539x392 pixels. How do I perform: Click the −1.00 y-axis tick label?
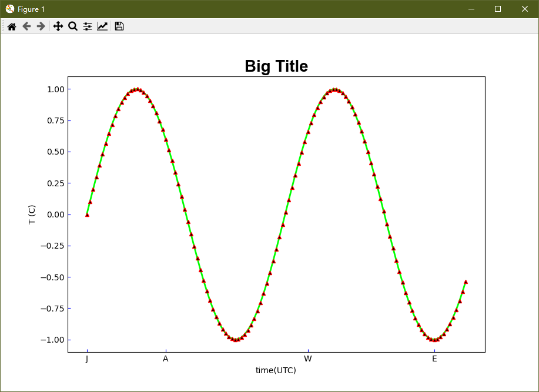click(52, 340)
